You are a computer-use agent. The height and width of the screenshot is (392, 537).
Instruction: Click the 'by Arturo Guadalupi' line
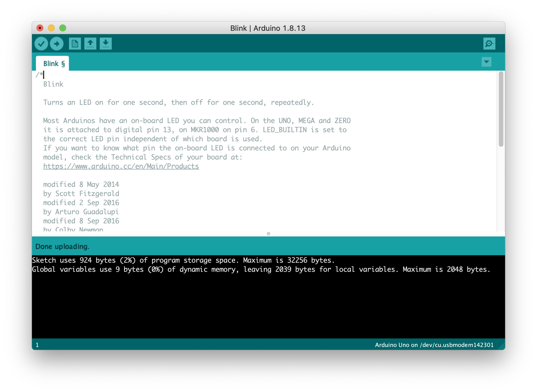pyautogui.click(x=81, y=212)
